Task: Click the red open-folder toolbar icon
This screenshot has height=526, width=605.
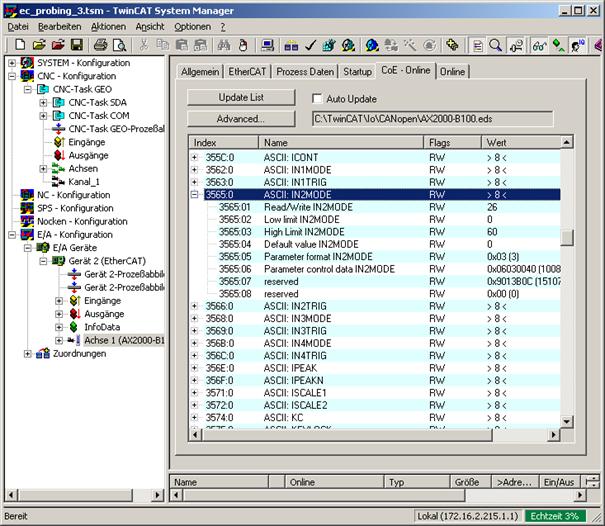Action: pos(58,45)
